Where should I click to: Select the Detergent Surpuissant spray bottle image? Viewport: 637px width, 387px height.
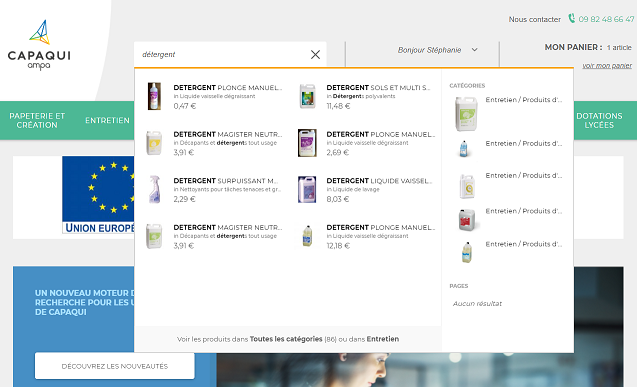coord(154,189)
